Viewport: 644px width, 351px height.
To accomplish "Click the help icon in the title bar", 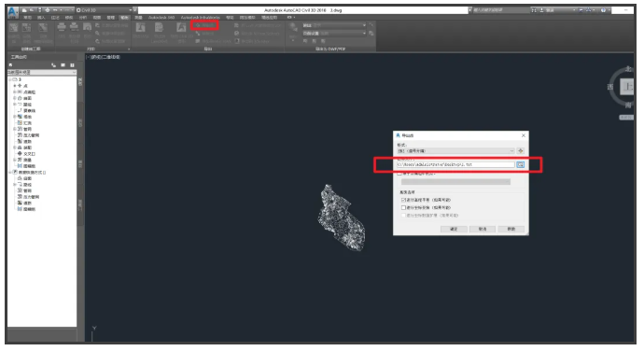I will click(603, 10).
